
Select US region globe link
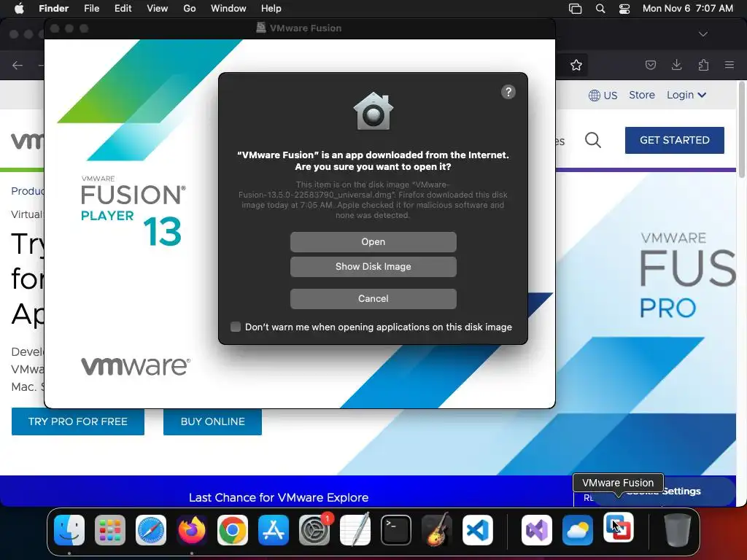603,96
